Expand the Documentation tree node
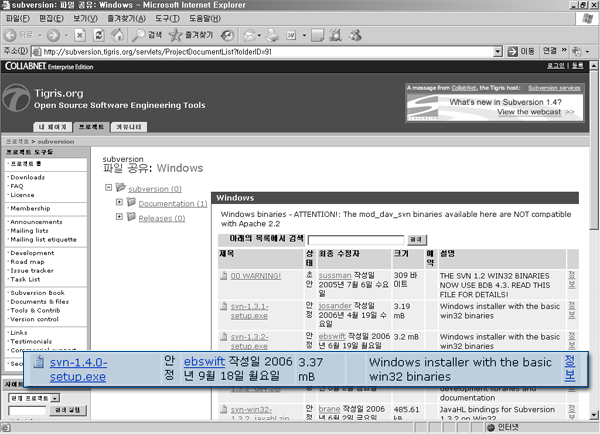 point(119,202)
